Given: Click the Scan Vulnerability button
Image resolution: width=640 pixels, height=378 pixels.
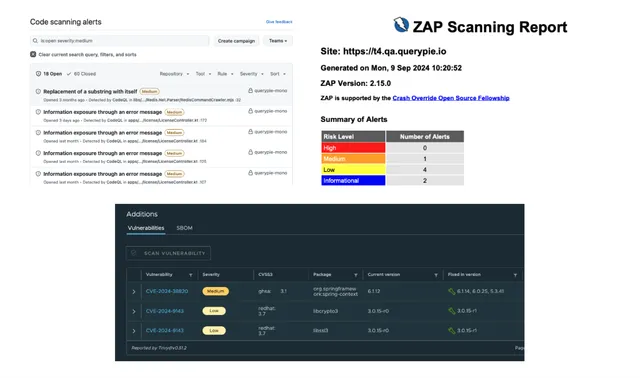Looking at the screenshot, I should pyautogui.click(x=168, y=253).
